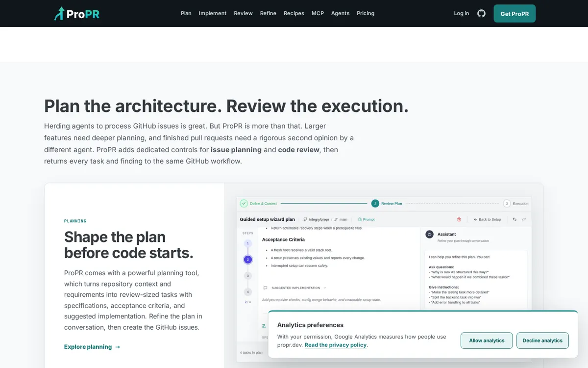Click the "Give instructions:" text in Assistant
The width and height of the screenshot is (588, 368).
(x=444, y=287)
